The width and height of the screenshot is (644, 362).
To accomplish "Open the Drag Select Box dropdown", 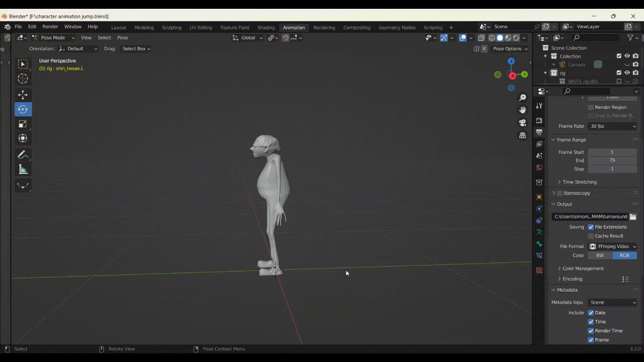I will pos(136,49).
